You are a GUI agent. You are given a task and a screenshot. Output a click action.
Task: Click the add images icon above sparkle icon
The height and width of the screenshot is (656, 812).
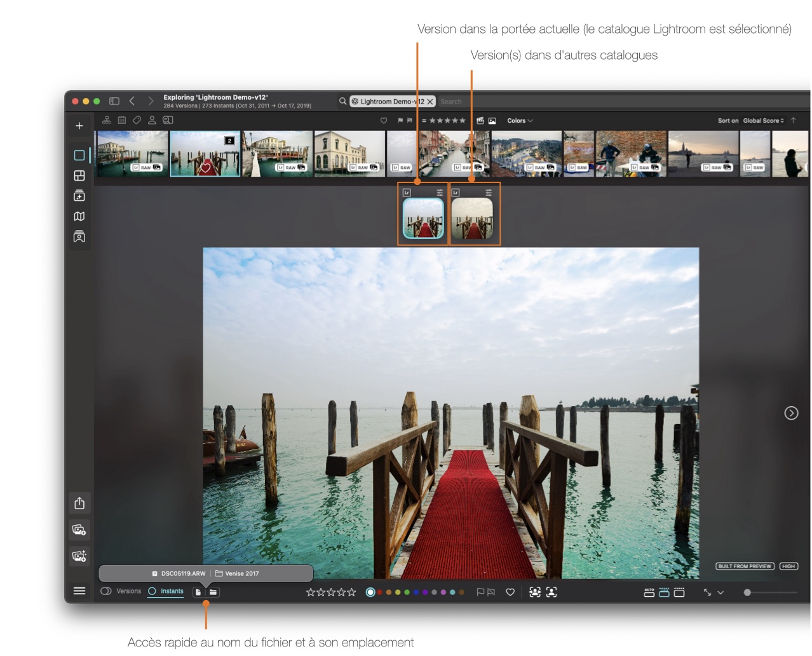(x=79, y=530)
